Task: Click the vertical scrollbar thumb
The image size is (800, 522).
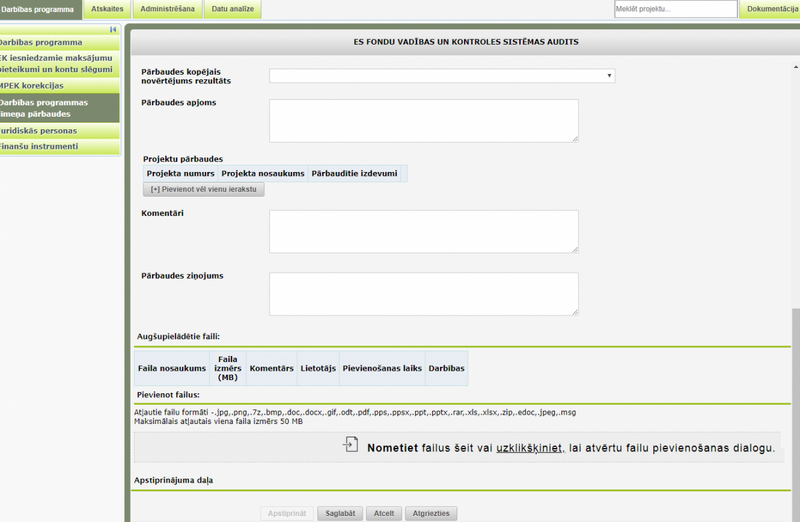Action: click(x=796, y=413)
